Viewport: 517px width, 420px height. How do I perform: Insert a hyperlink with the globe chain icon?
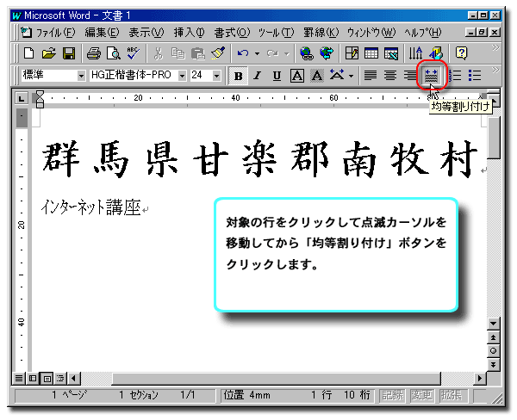coord(307,53)
